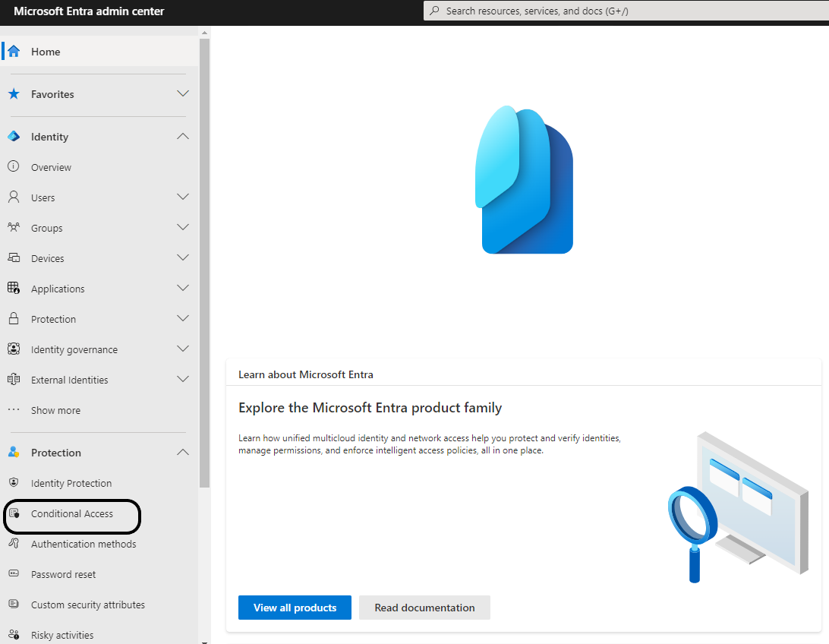Open Risky activities item
The width and height of the screenshot is (829, 644).
pyautogui.click(x=99, y=635)
